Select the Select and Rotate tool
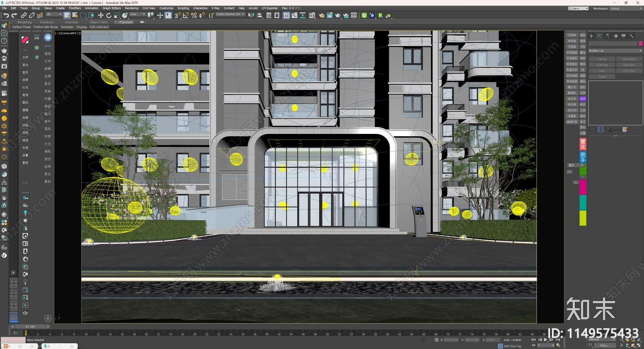This screenshot has width=644, height=349. tap(109, 15)
